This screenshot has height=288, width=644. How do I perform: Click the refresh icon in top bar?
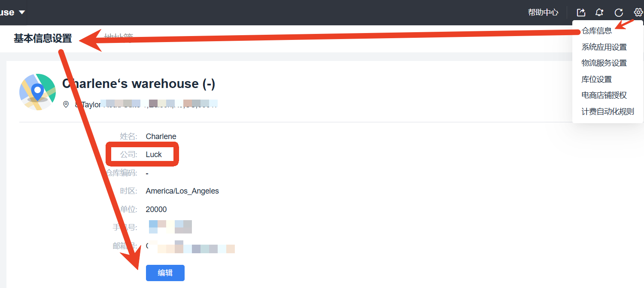pos(619,12)
